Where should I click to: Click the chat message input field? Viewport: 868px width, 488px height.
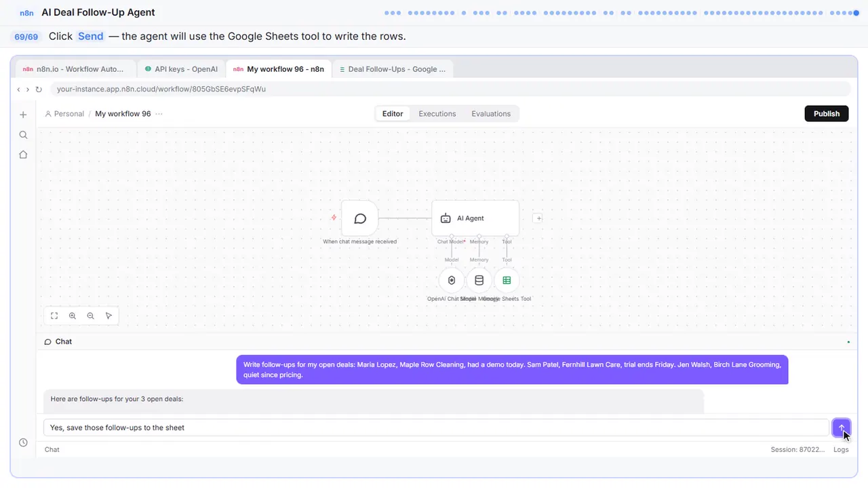coord(437,428)
